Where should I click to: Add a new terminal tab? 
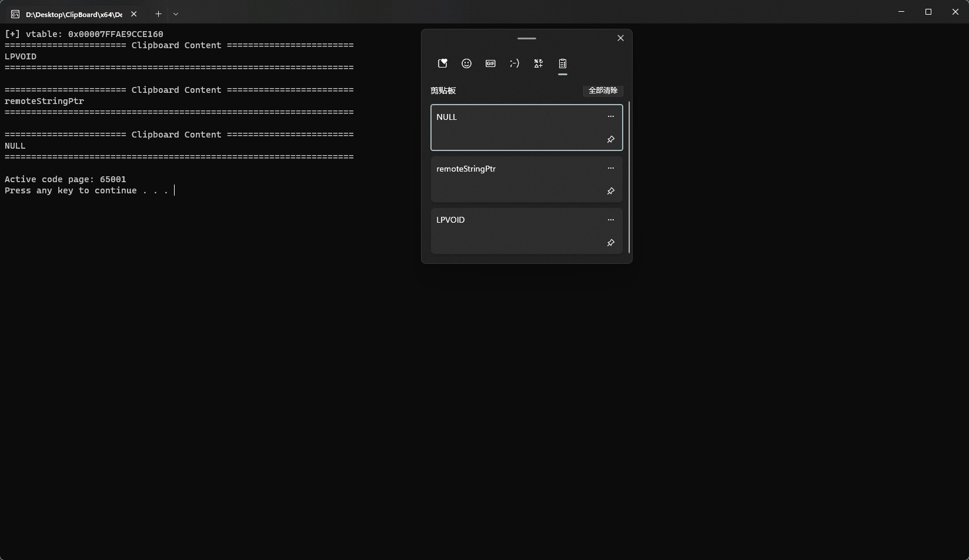[x=158, y=14]
